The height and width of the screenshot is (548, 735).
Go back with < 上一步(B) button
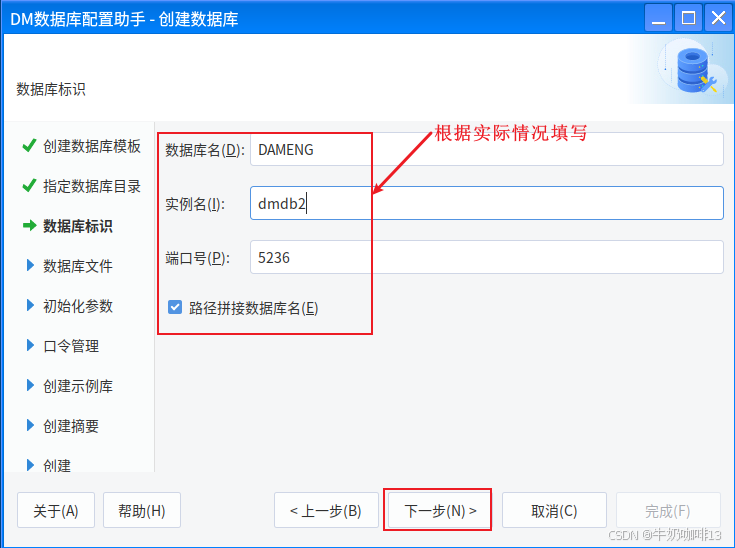click(x=326, y=510)
